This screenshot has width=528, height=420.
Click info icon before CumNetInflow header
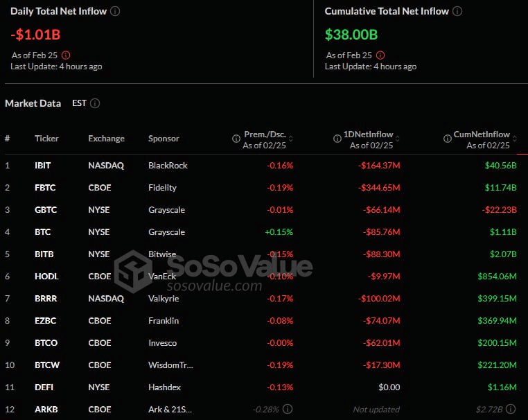(447, 139)
